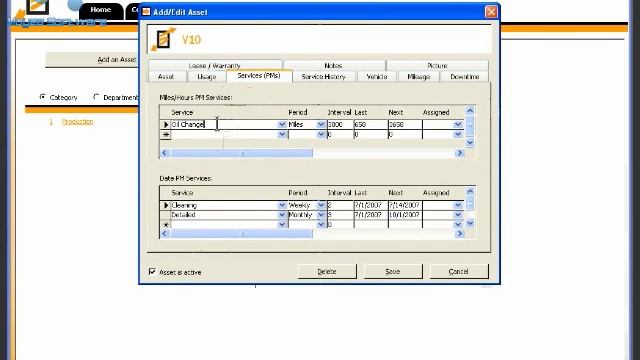Select the new row asterisk in Date PM grid
Viewport: 640px width, 360px height.
(x=166, y=224)
